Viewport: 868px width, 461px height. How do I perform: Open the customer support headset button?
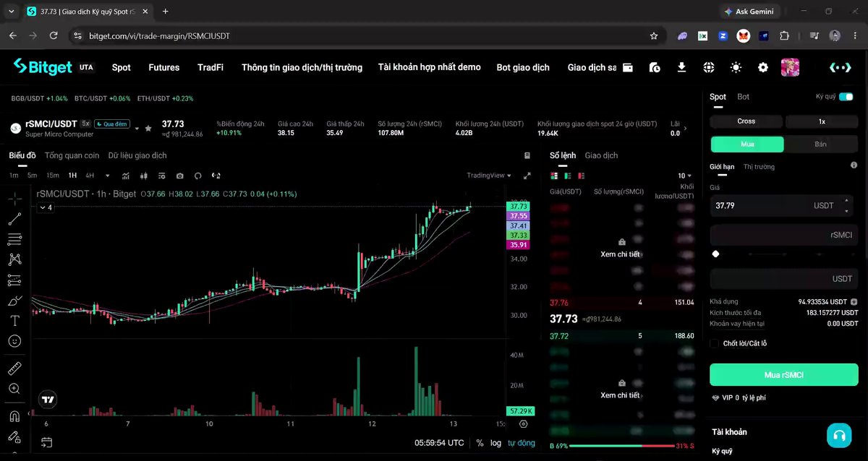click(839, 435)
